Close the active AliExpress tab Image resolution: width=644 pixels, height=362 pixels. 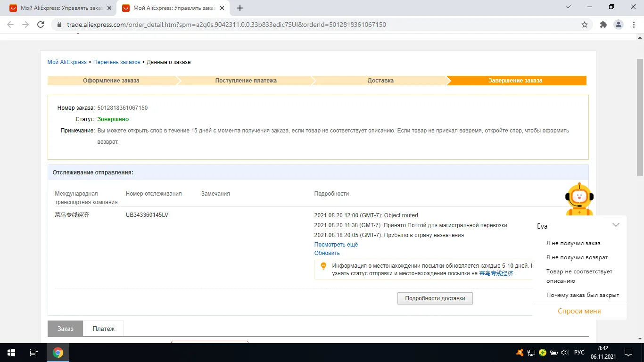click(x=222, y=8)
